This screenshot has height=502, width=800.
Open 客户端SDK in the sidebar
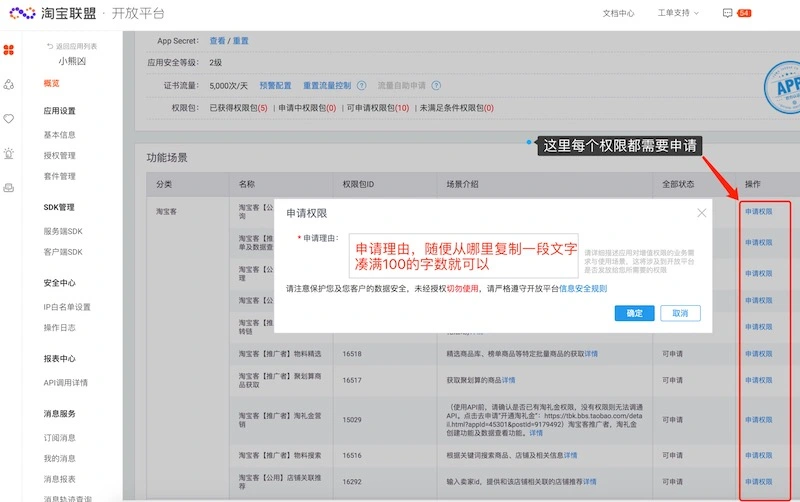tap(63, 252)
